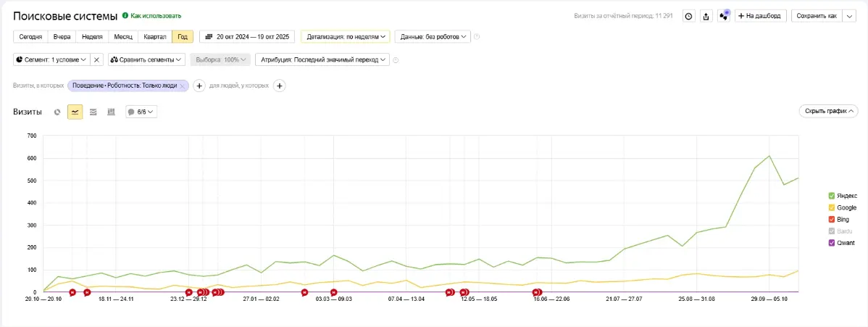Viewport: 868px width, 327px height.
Task: Open the AI assistant icon with purple dot
Action: coord(724,16)
